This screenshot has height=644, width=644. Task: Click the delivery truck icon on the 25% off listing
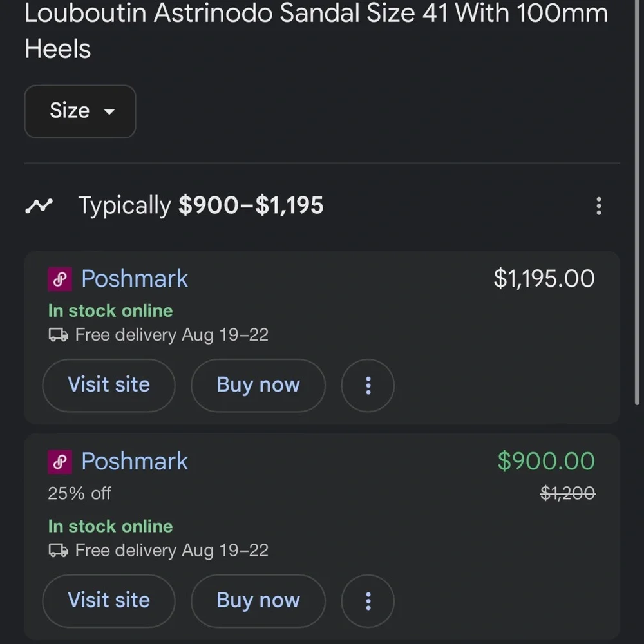(58, 551)
